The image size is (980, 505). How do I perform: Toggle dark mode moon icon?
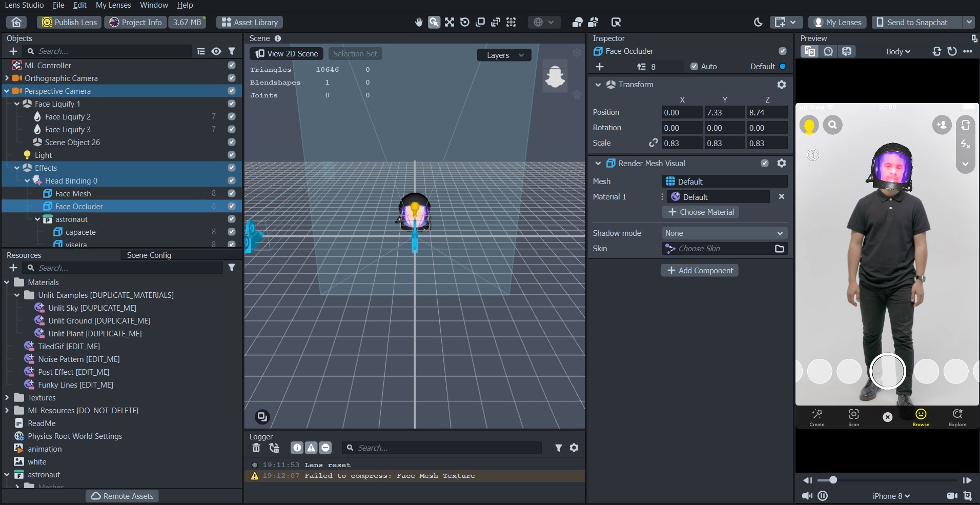pos(758,22)
